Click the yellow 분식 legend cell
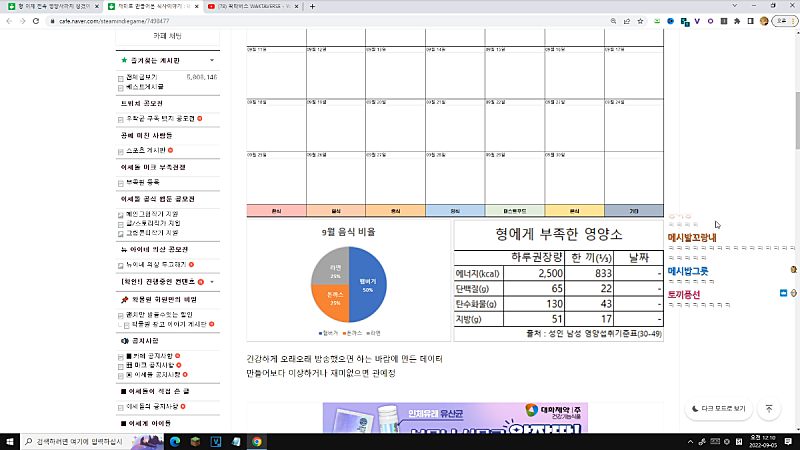The width and height of the screenshot is (800, 450). (574, 211)
